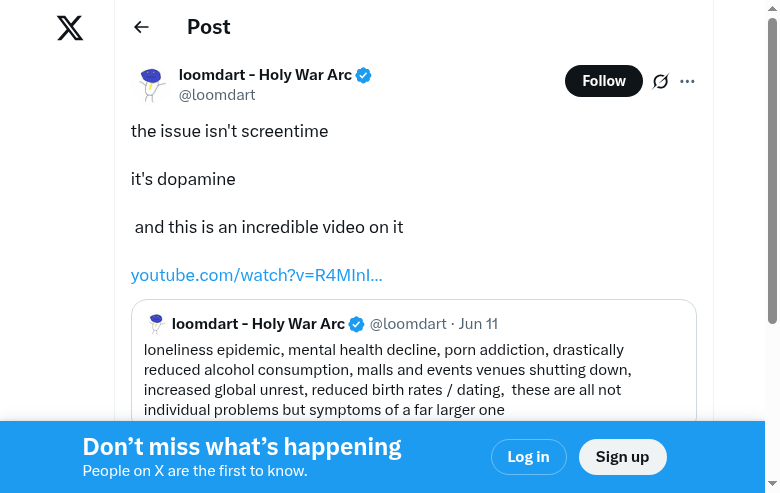Click the scrollbar up arrow

tap(772, 7)
